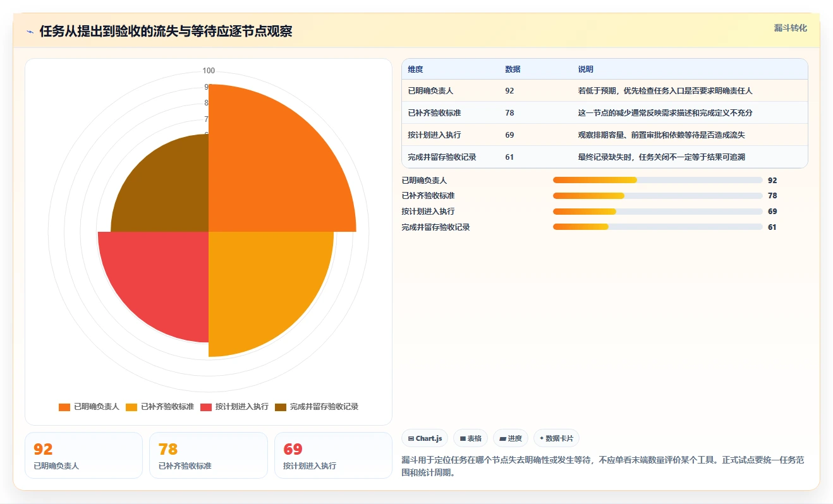Click the 已明确负责人 progress bar
This screenshot has width=833, height=504.
pyautogui.click(x=658, y=180)
